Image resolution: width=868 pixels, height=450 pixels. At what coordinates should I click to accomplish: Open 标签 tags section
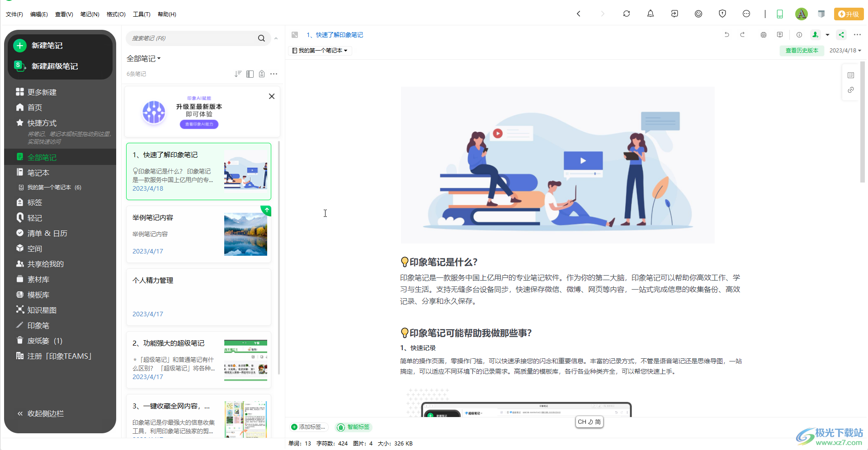[x=35, y=202]
